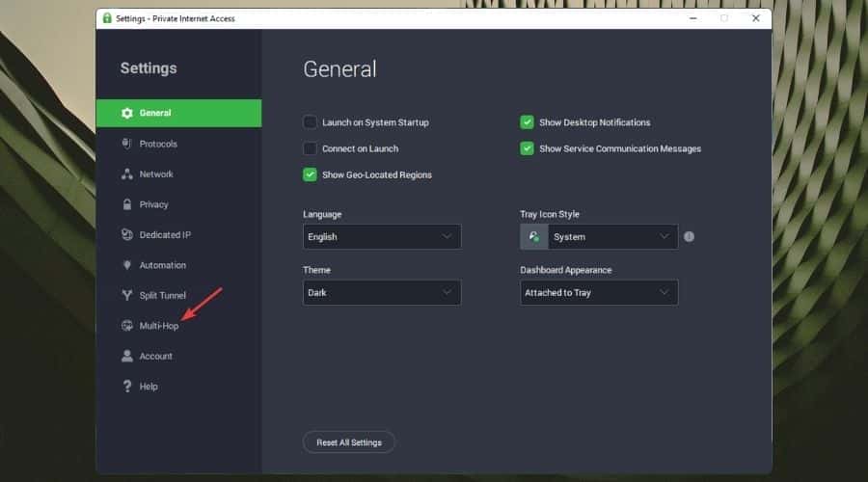Click the Protocols plug icon
This screenshot has width=868, height=482.
(126, 144)
